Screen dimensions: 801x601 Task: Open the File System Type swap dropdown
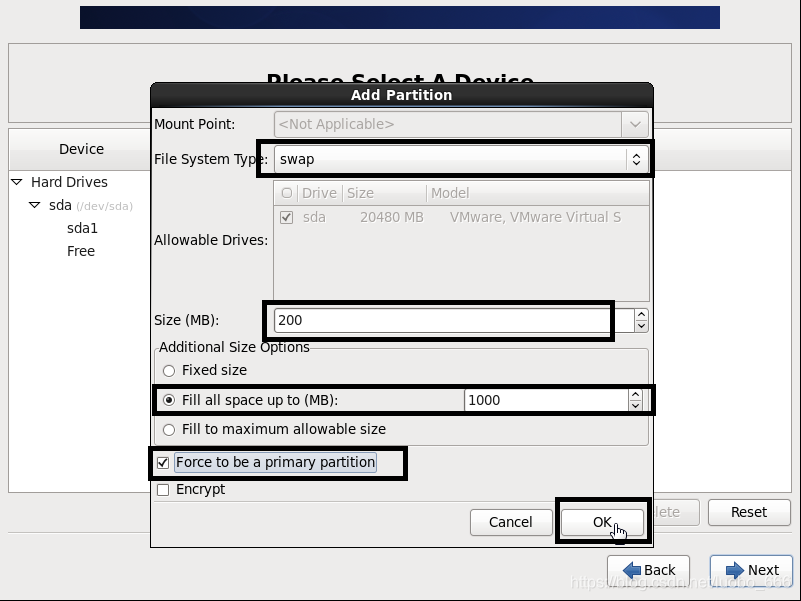click(x=461, y=159)
